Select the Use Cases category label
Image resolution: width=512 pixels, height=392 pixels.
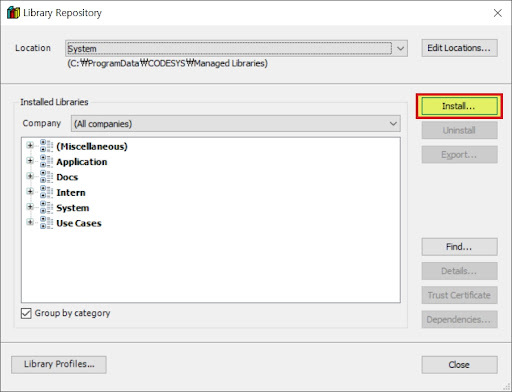(79, 223)
